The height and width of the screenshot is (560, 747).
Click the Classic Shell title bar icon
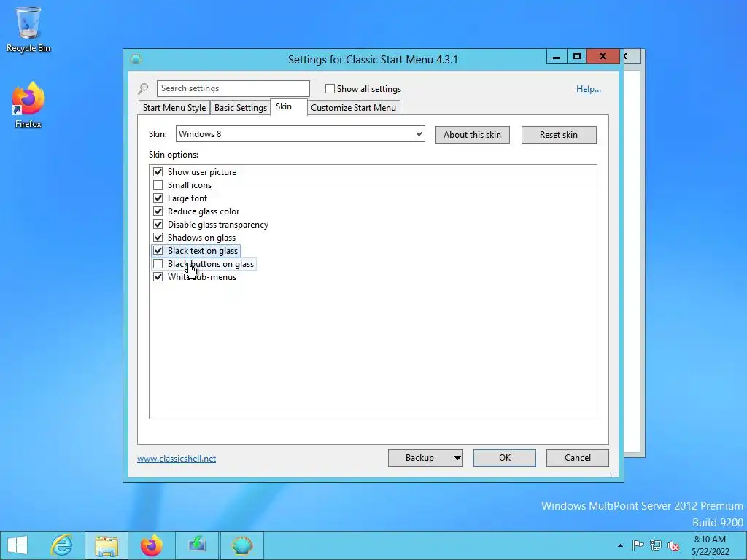(136, 59)
